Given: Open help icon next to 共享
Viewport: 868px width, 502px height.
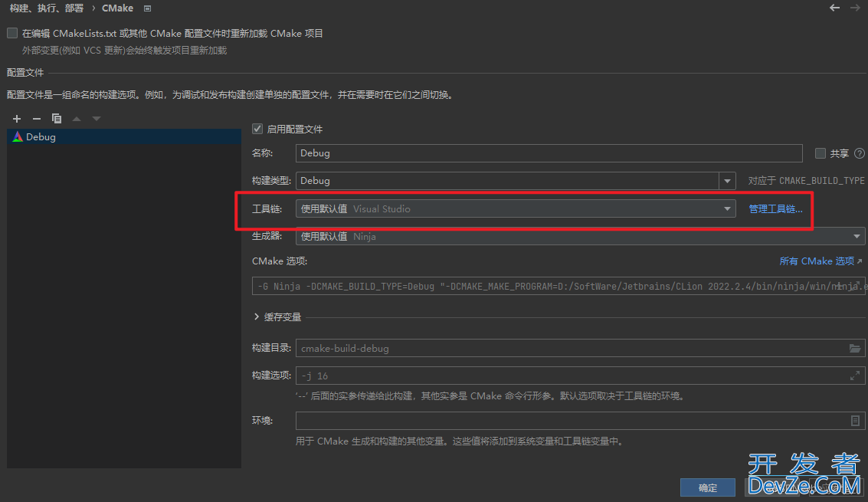Looking at the screenshot, I should [859, 153].
